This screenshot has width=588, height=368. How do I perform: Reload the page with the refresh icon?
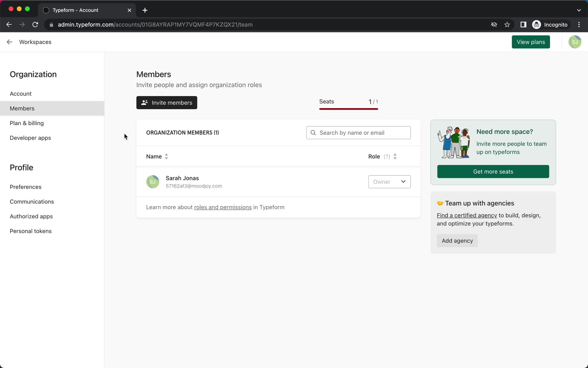[x=35, y=25]
